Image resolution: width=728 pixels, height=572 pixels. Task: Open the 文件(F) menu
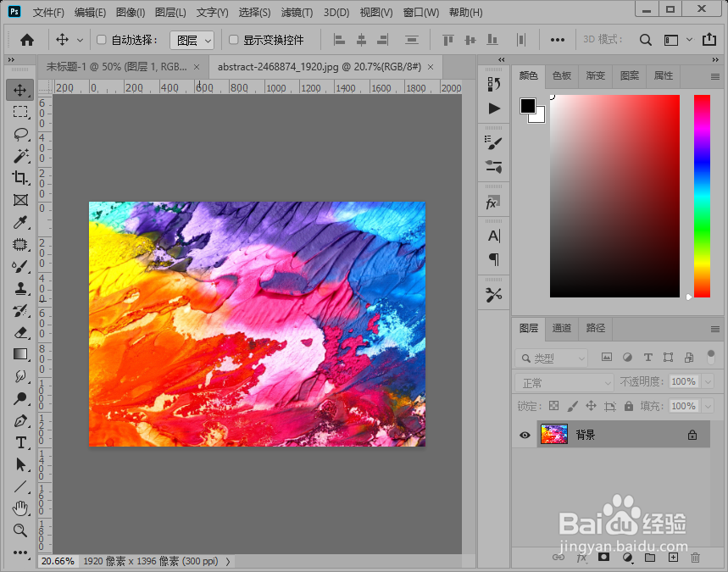click(48, 13)
